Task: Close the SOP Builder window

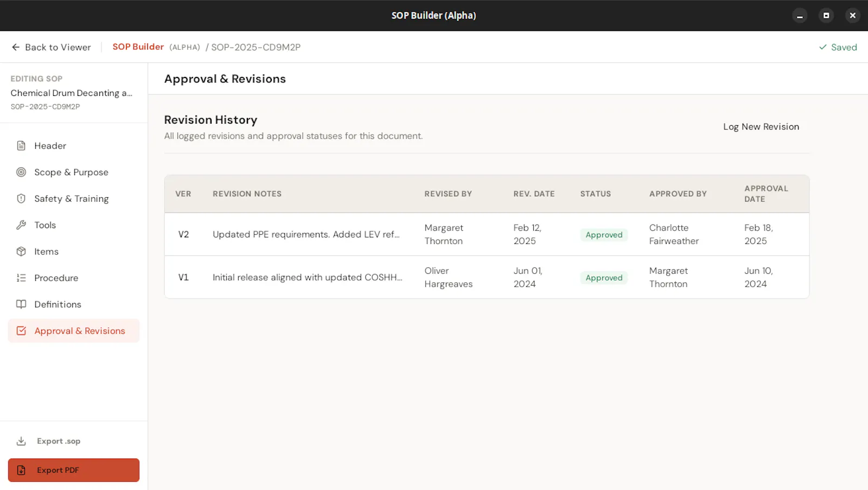Action: tap(853, 16)
